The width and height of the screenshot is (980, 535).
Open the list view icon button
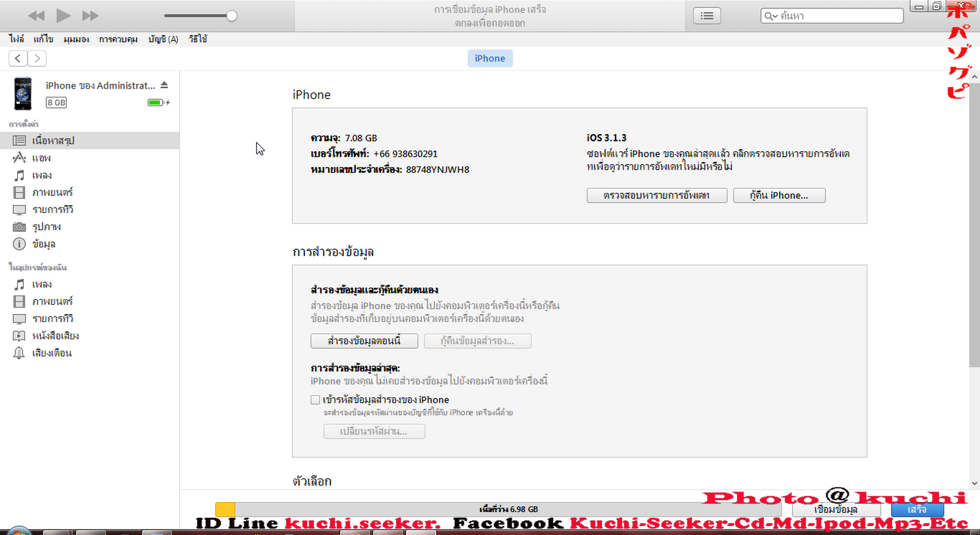point(707,16)
